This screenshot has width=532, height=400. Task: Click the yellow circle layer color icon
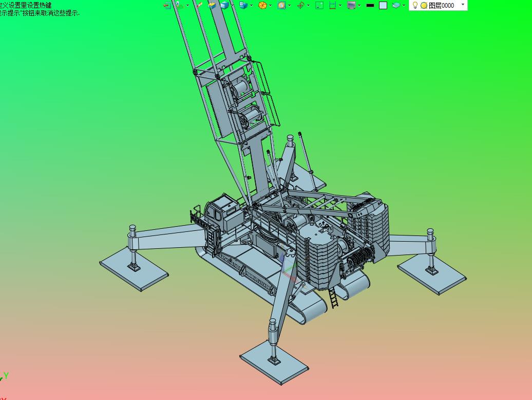424,6
